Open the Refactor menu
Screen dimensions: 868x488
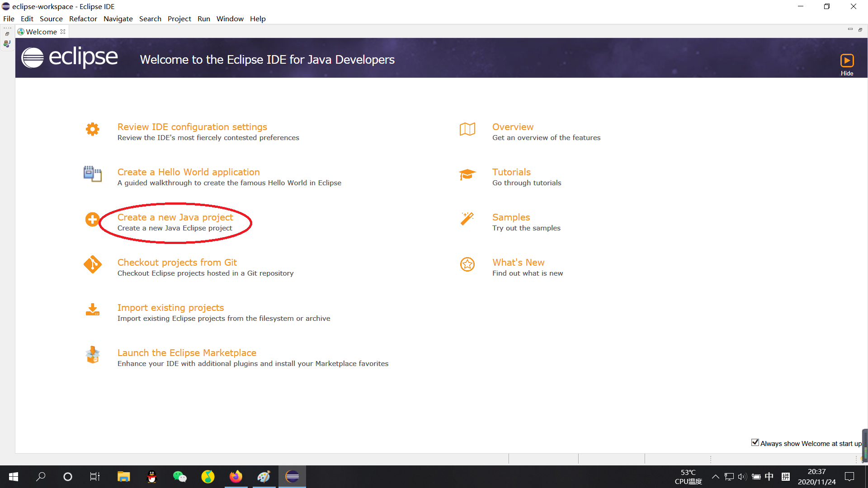click(x=83, y=19)
